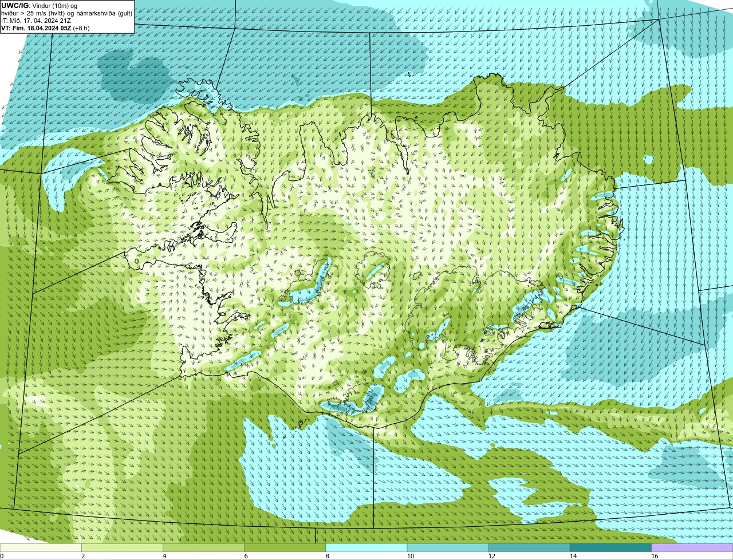Click the '14' label on the color scale

point(573,556)
